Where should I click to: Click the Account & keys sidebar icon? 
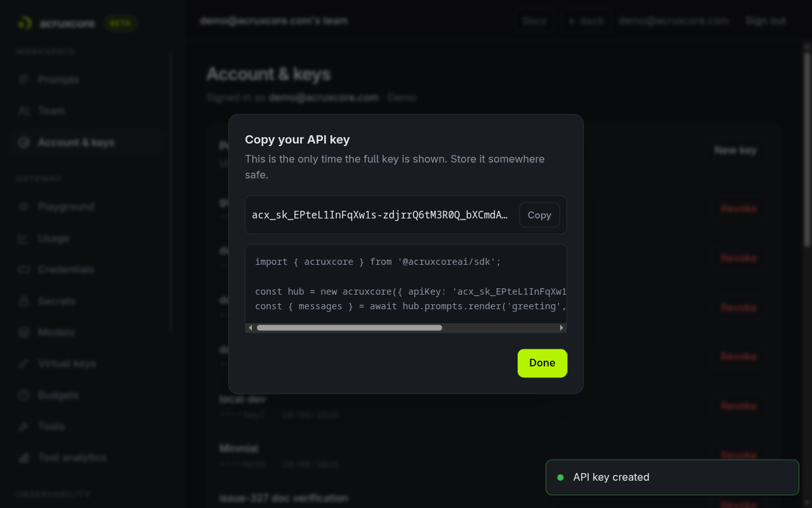click(x=24, y=142)
